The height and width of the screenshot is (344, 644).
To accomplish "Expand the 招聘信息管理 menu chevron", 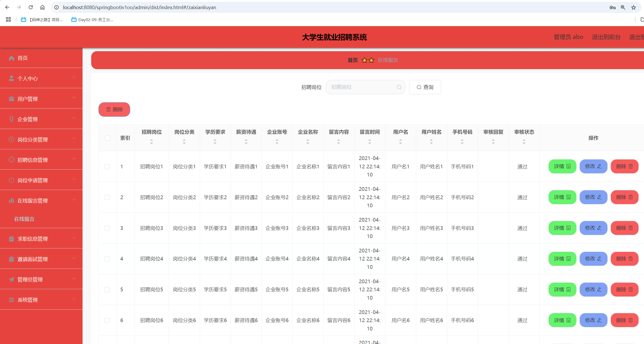I will (x=74, y=159).
